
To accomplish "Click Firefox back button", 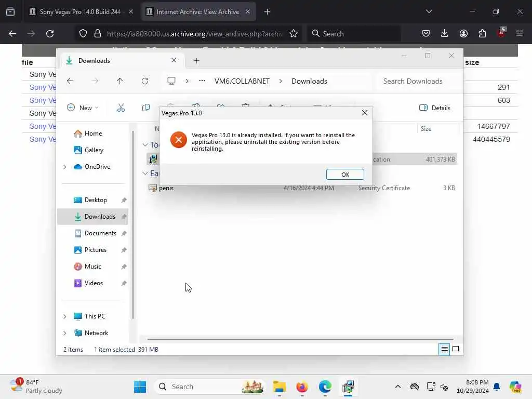I will coord(12,34).
